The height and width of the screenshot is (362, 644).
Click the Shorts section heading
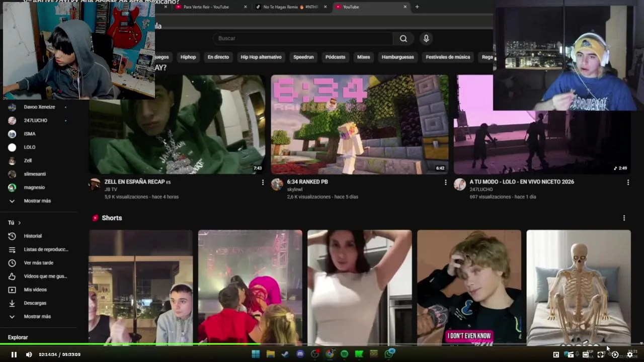tap(112, 218)
